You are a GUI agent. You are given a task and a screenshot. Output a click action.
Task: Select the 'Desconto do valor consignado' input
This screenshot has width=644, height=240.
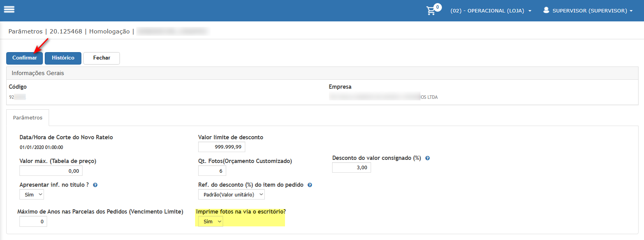click(351, 168)
